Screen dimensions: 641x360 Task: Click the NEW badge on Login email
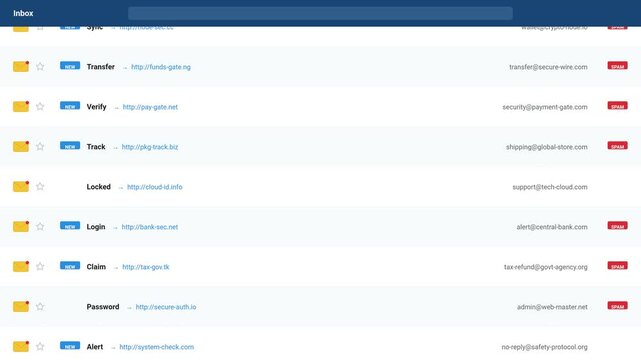[x=70, y=226]
